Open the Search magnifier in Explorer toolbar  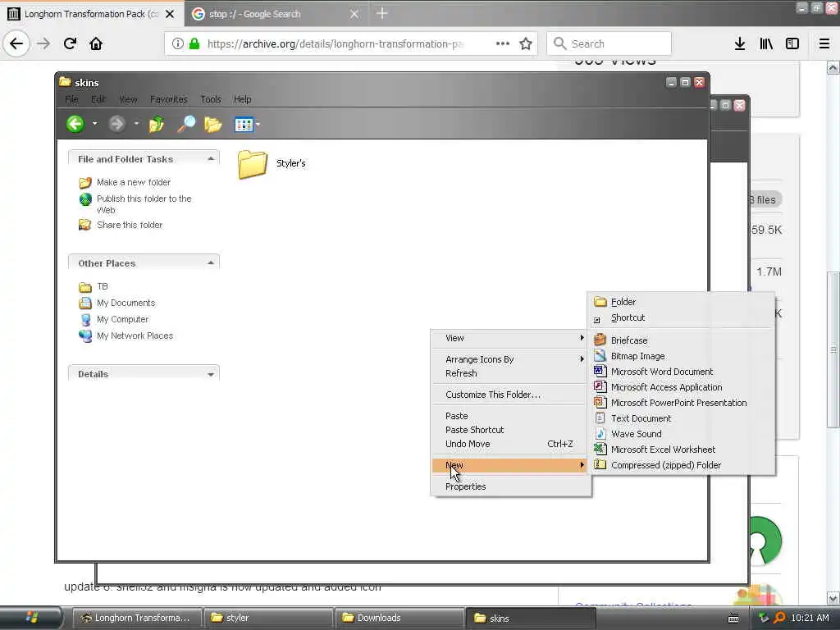pos(186,125)
